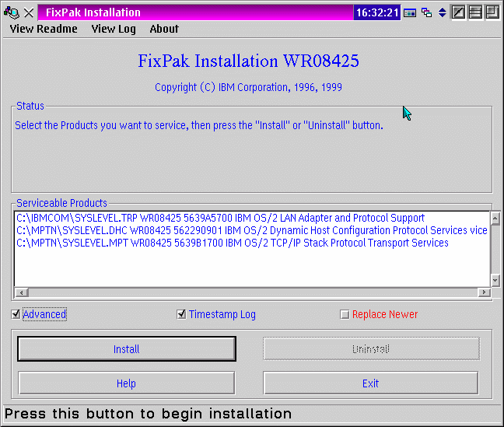The image size is (504, 427).
Task: Click the IBM copyright line
Action: click(x=248, y=87)
